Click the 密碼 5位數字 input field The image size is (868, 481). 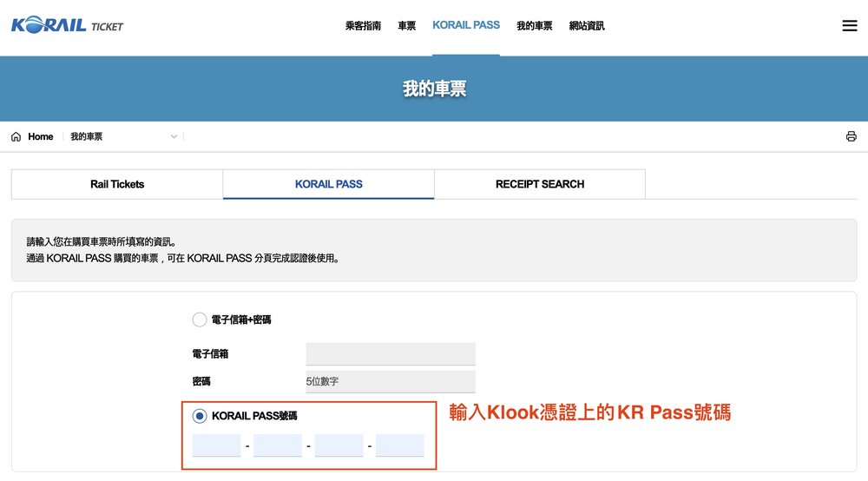[x=391, y=381]
